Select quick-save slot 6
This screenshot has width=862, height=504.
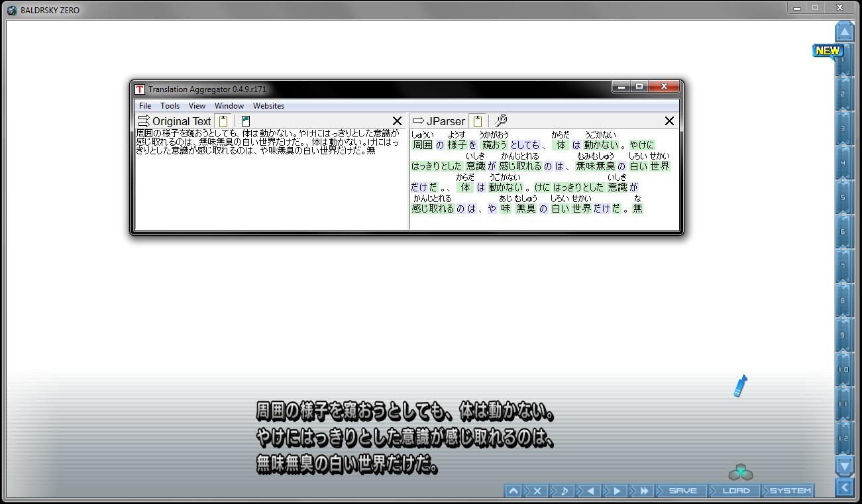tap(843, 232)
